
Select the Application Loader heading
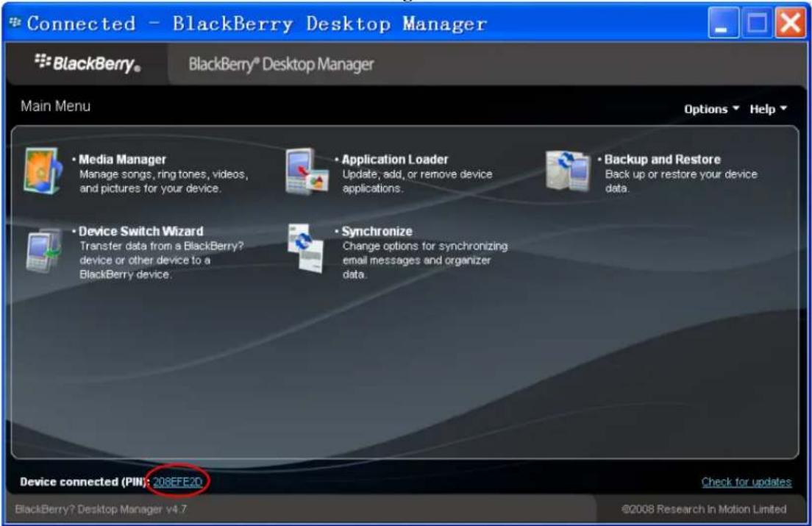(395, 160)
